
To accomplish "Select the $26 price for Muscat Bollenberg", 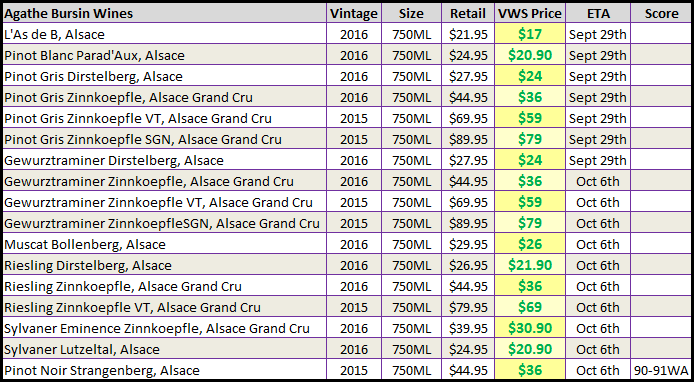I will click(530, 244).
